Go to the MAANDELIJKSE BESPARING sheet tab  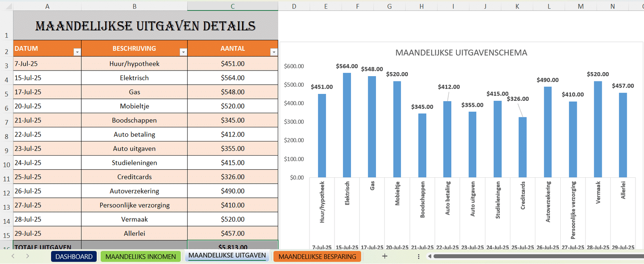(x=317, y=257)
